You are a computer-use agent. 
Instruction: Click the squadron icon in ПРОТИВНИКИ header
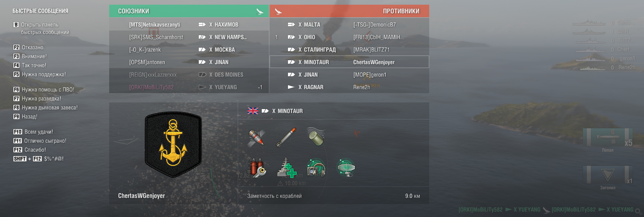278,11
